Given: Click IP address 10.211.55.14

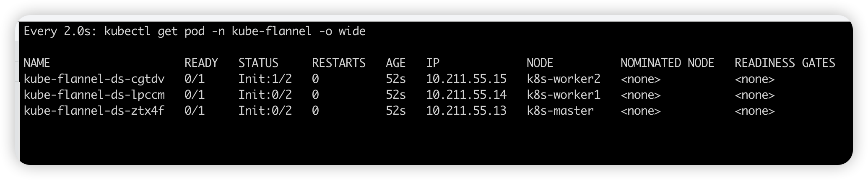Looking at the screenshot, I should [x=466, y=95].
